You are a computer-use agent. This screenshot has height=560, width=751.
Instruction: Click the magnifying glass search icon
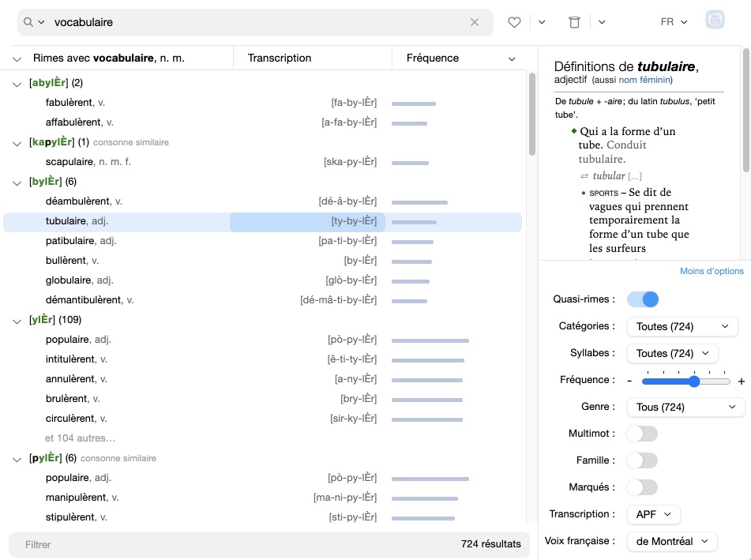tap(29, 22)
